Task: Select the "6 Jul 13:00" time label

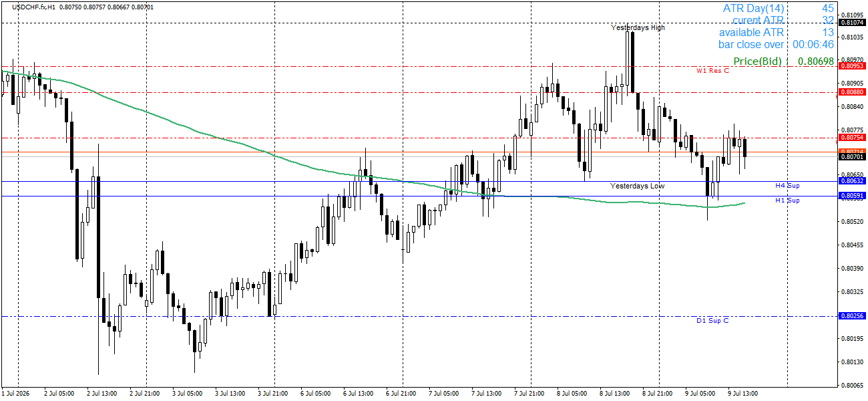Action: [358, 394]
